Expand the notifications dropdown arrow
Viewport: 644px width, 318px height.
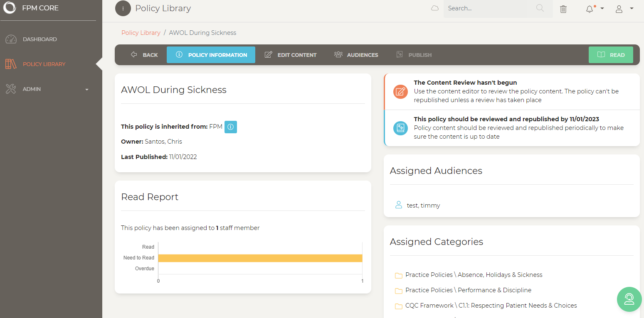(x=602, y=8)
